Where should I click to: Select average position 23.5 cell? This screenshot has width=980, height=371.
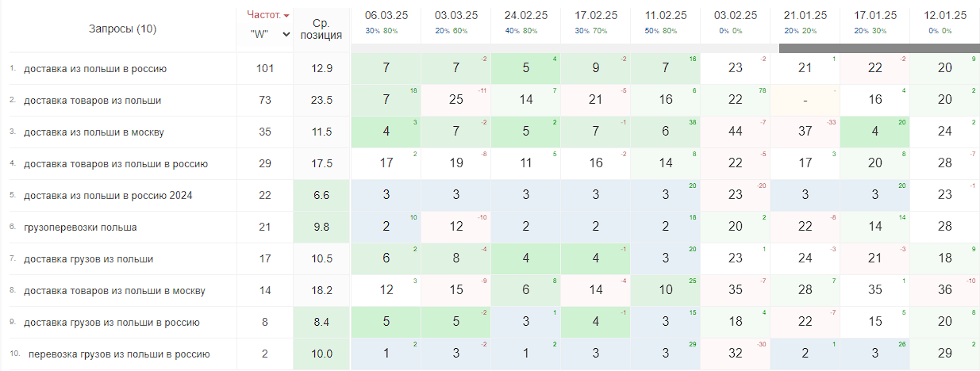322,101
